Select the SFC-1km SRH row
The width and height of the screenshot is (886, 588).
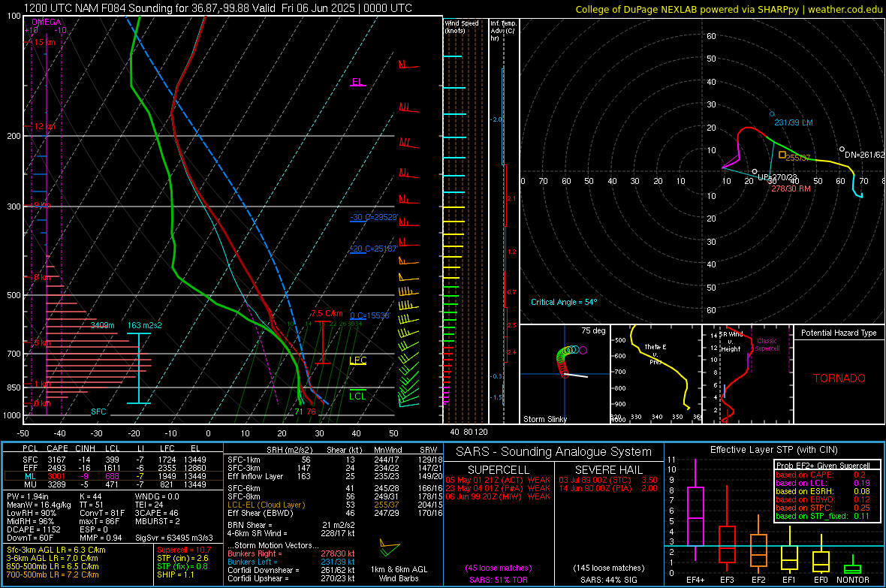click(335, 460)
